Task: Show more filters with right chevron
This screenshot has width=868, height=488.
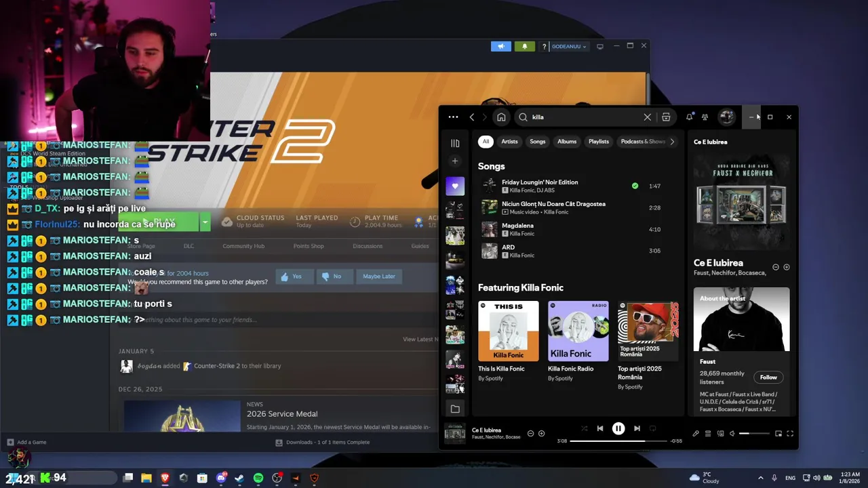Action: [x=672, y=142]
